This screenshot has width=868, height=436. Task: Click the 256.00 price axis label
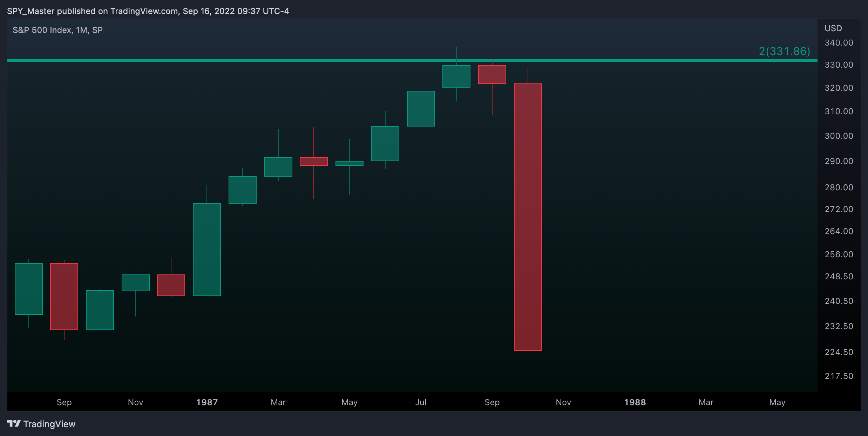(839, 254)
